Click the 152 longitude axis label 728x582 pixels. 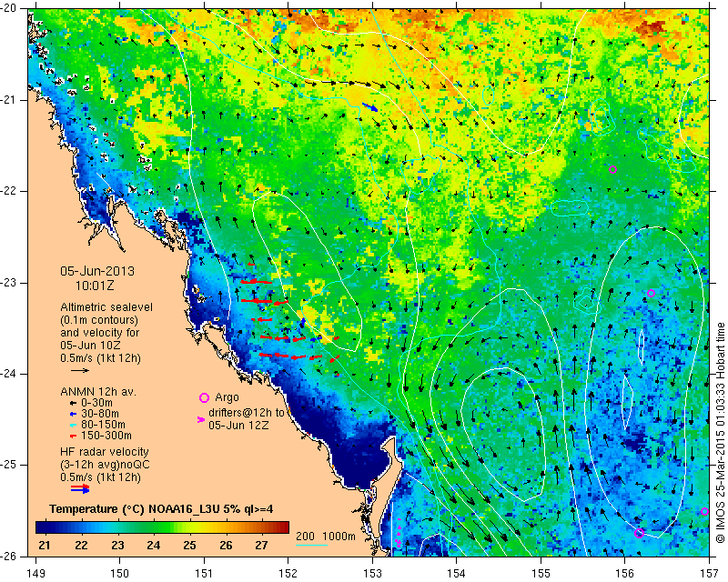click(x=288, y=574)
